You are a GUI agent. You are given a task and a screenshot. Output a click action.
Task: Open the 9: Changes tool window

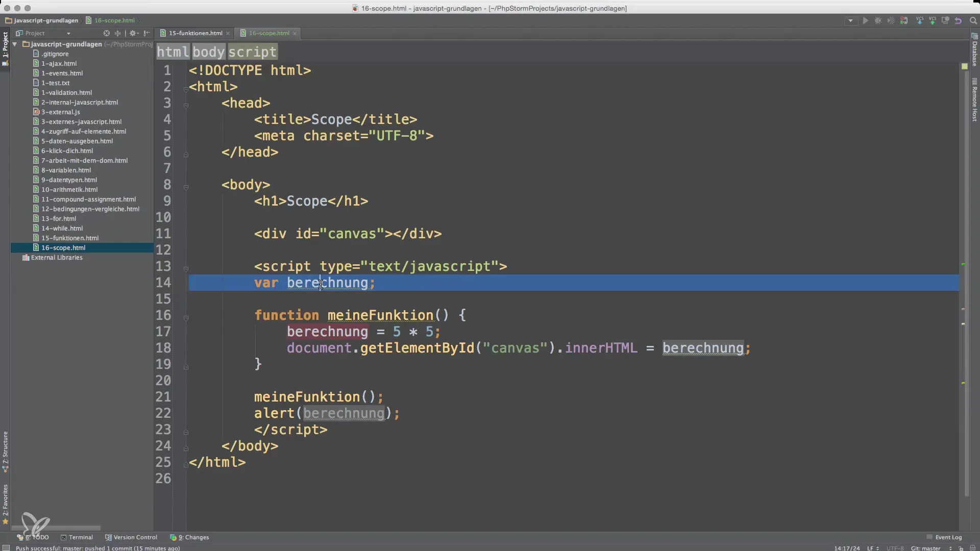click(x=189, y=537)
